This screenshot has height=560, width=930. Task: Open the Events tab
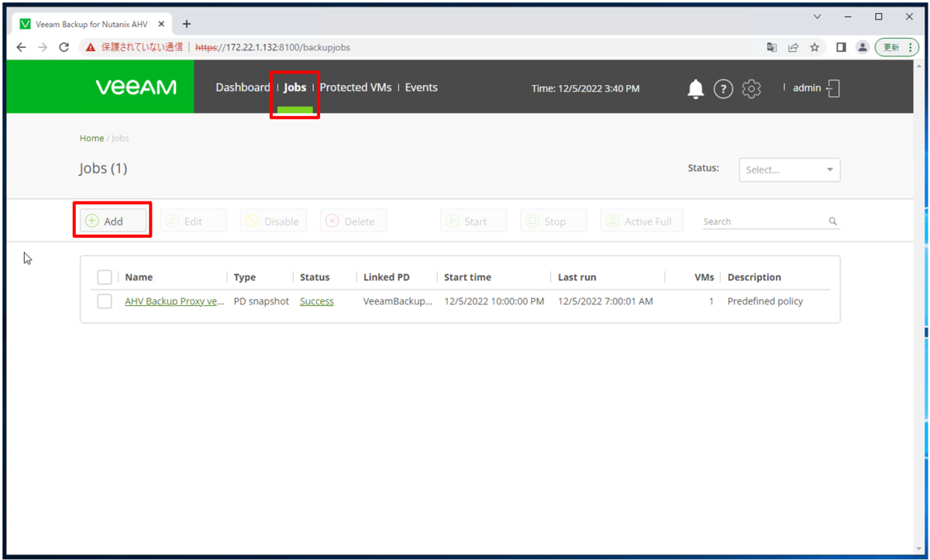pos(422,88)
